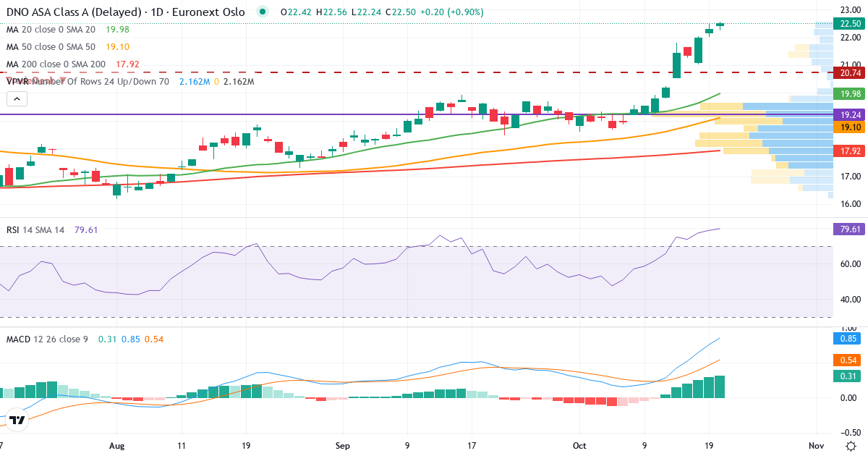Viewport: 868px width, 456px height.
Task: Select the red dashed horizontal line
Action: 416,72
